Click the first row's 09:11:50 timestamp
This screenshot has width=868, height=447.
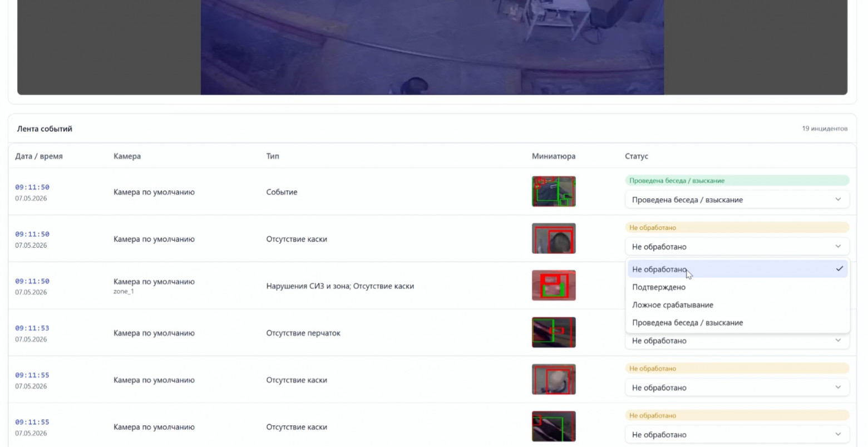(x=32, y=187)
